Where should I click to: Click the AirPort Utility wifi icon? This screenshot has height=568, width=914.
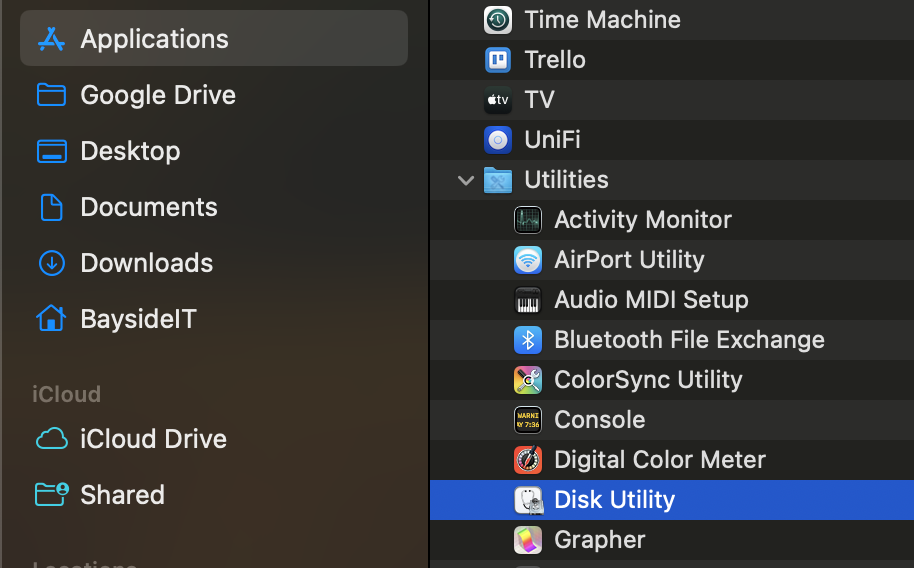point(527,260)
